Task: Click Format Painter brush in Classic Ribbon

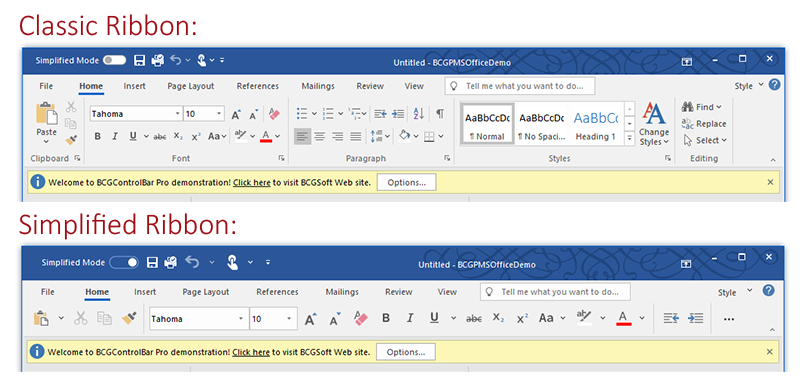Action: 71,140
